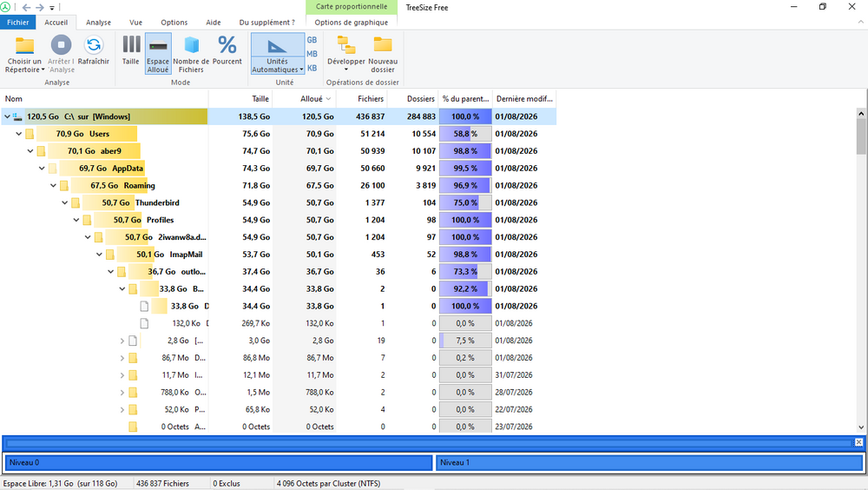The height and width of the screenshot is (490, 868).
Task: Click Espace Libre status bar entry
Action: [61, 483]
